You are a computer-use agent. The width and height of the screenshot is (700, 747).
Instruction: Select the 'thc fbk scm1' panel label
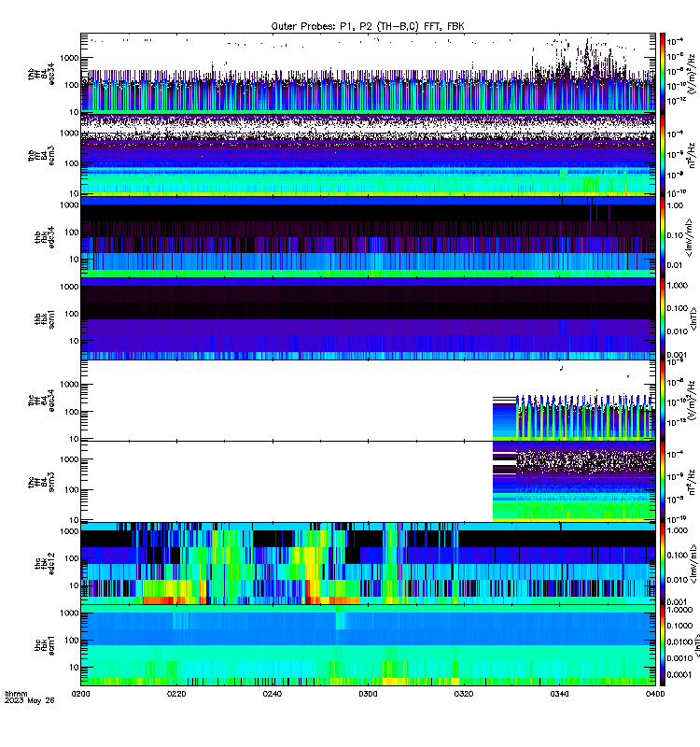coord(45,645)
